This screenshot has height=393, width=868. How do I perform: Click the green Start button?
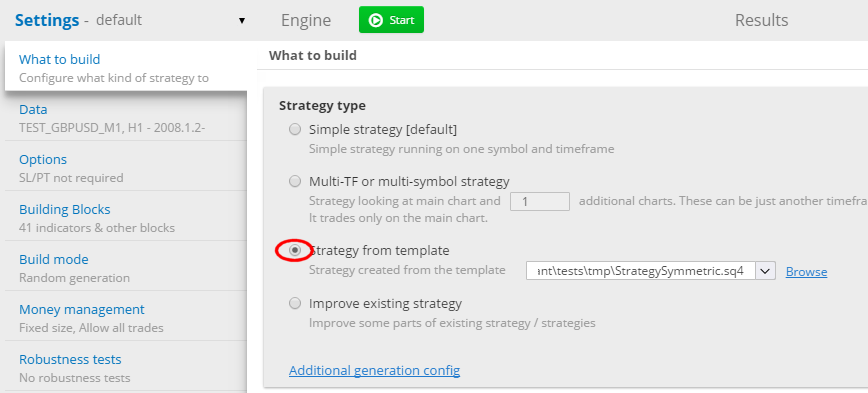[x=391, y=20]
